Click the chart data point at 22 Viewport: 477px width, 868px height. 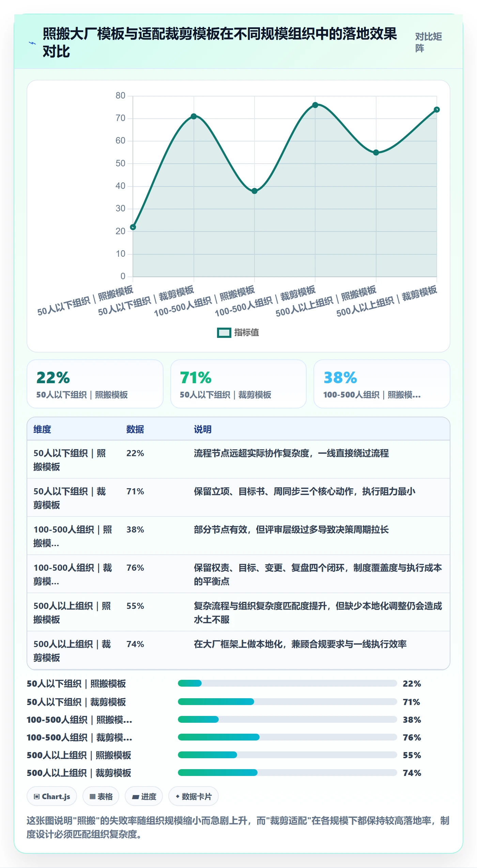133,227
